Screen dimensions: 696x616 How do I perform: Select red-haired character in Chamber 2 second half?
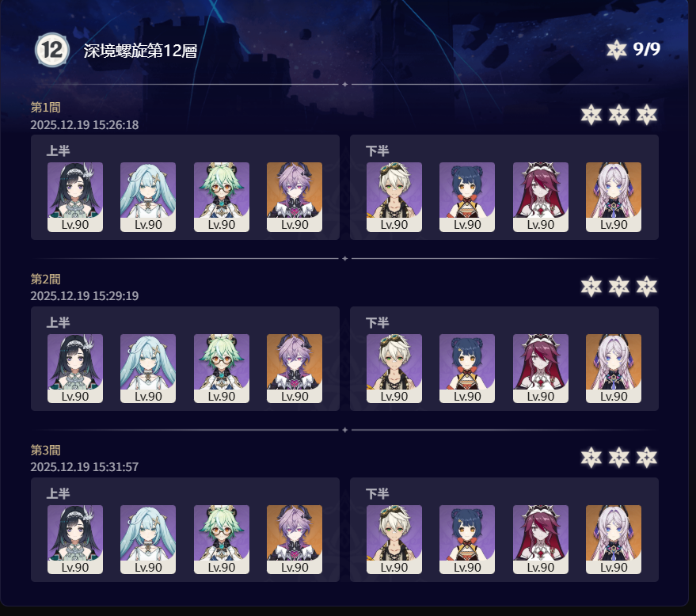(541, 368)
